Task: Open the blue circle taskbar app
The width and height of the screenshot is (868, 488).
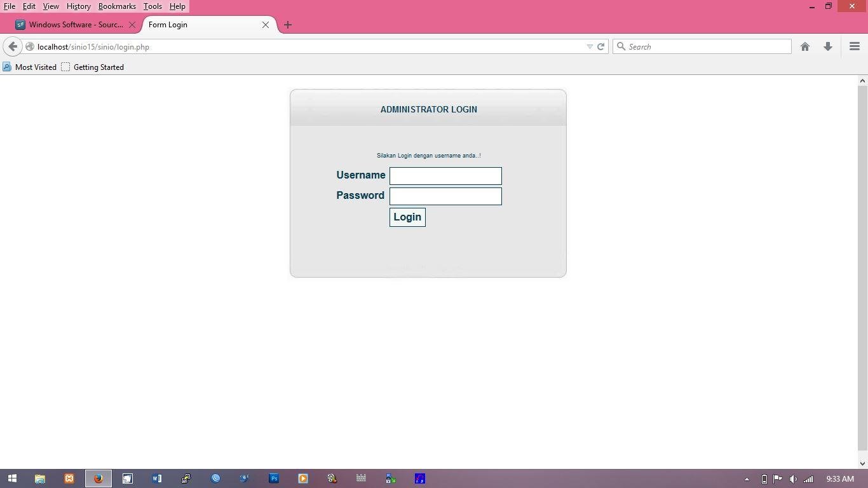Action: pos(215,478)
